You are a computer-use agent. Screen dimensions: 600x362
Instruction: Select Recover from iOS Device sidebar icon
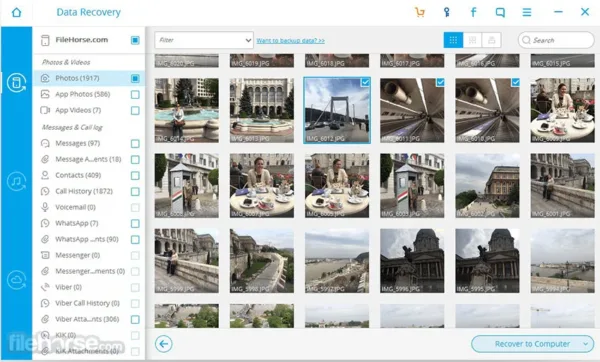(16, 82)
